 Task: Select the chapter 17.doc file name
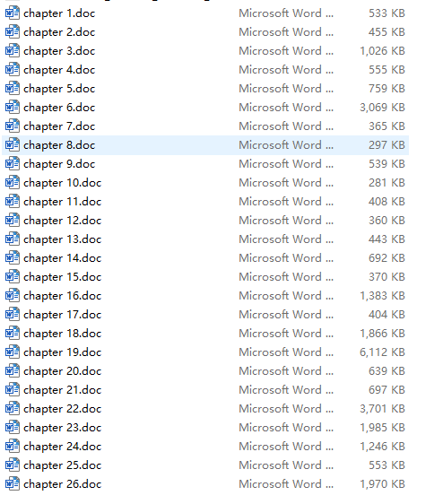point(63,315)
